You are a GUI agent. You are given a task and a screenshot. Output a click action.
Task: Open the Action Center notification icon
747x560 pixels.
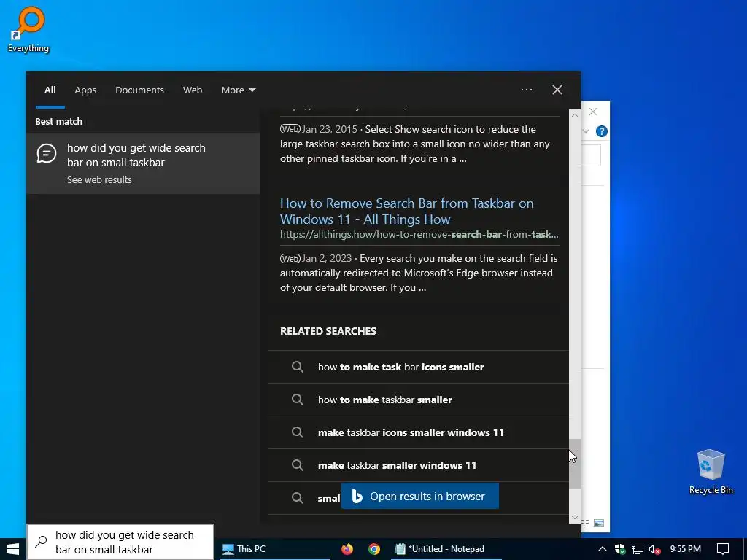click(x=723, y=549)
